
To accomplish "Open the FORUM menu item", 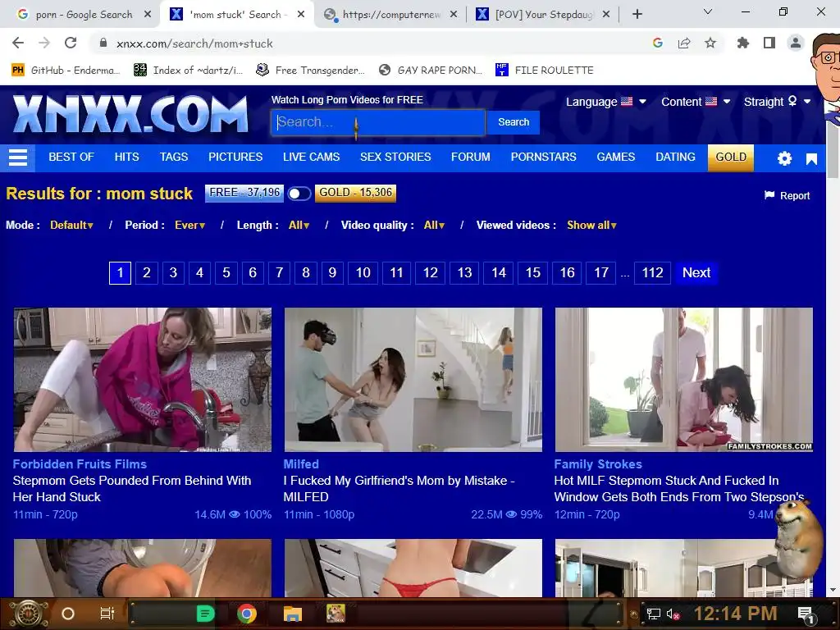I will (x=470, y=157).
